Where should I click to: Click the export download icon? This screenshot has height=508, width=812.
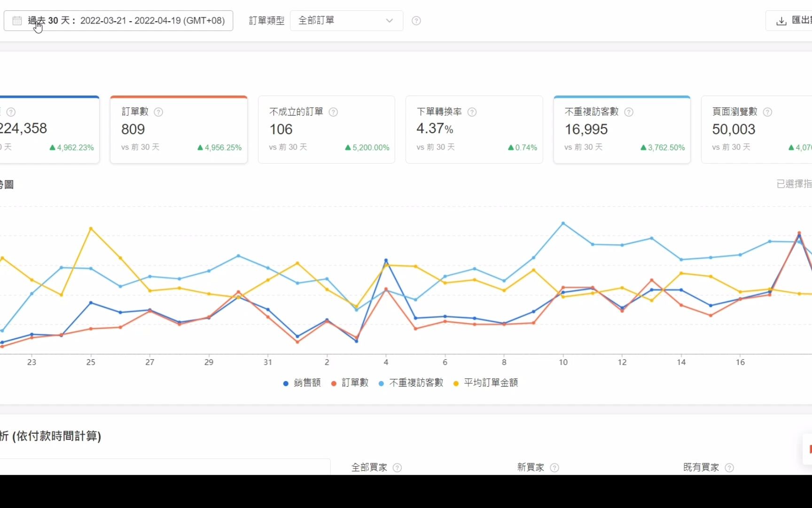[x=781, y=21]
